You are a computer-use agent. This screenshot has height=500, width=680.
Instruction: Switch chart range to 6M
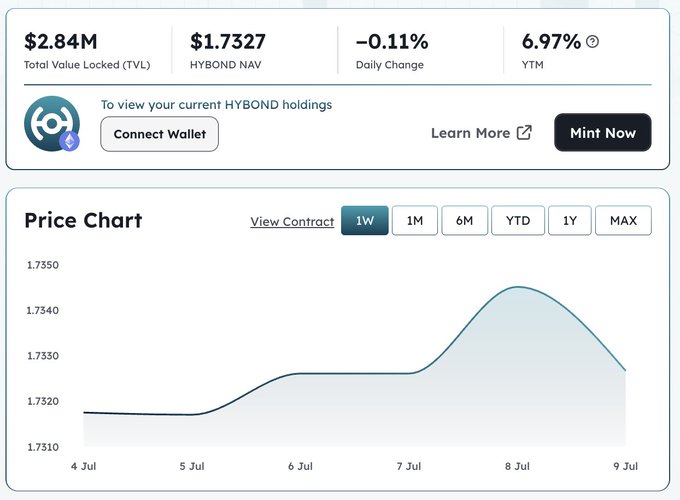click(x=464, y=220)
